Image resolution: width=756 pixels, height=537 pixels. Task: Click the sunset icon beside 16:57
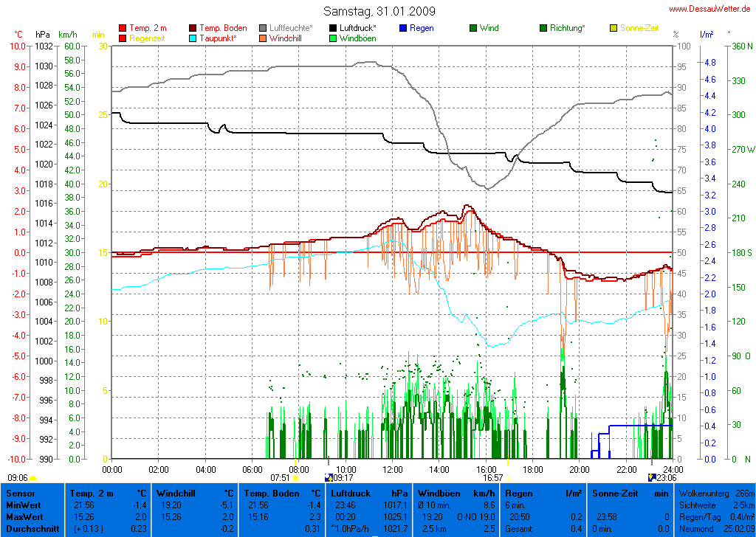508,478
